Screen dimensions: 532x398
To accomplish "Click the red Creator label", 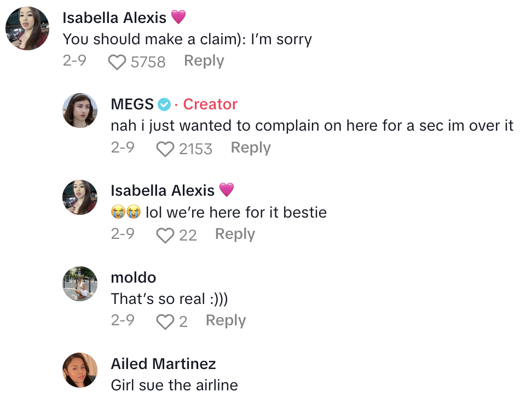I will point(210,104).
